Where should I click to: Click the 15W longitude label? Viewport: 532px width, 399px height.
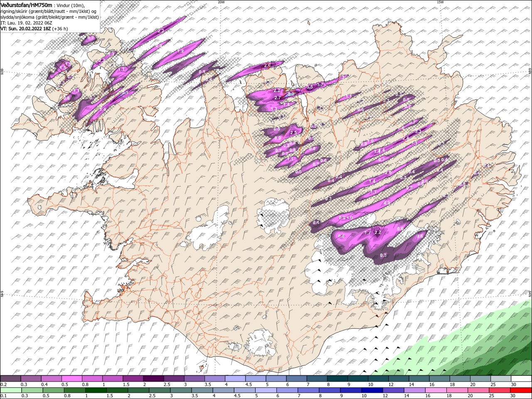click(440, 2)
